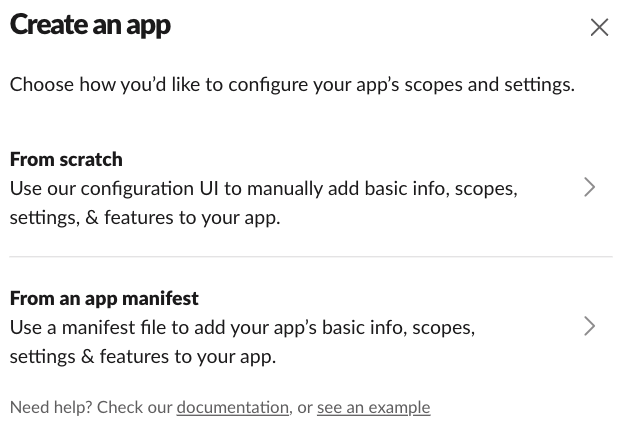
Task: Click the Use a manifest file description line
Action: coord(242,328)
